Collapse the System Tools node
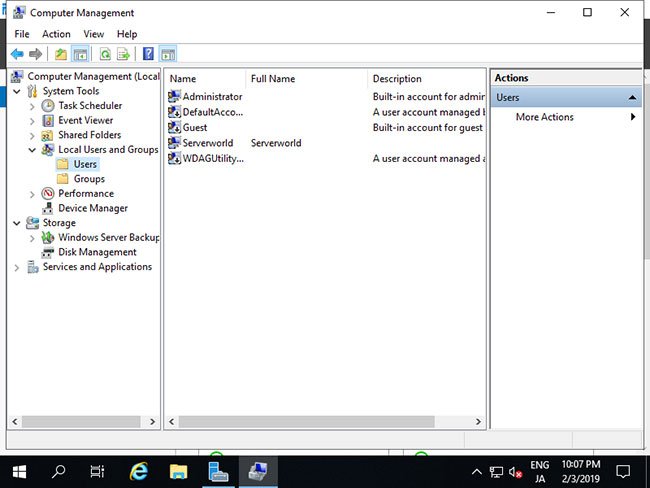The height and width of the screenshot is (488, 650). (x=17, y=91)
